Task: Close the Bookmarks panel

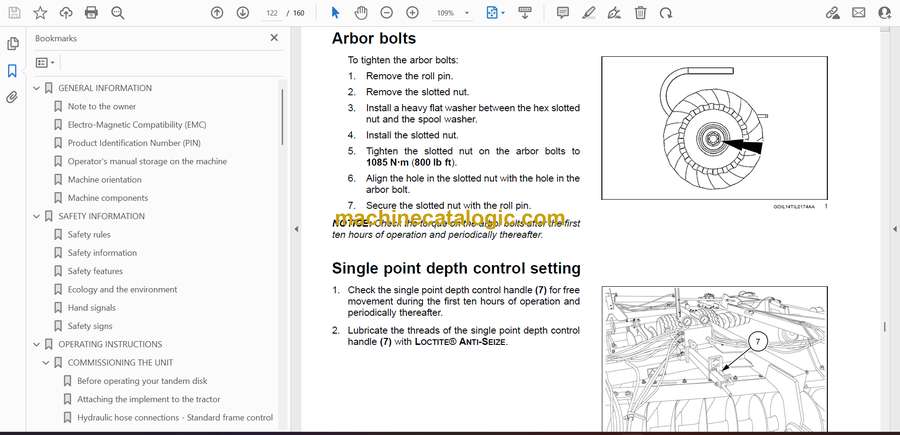Action: pos(274,38)
